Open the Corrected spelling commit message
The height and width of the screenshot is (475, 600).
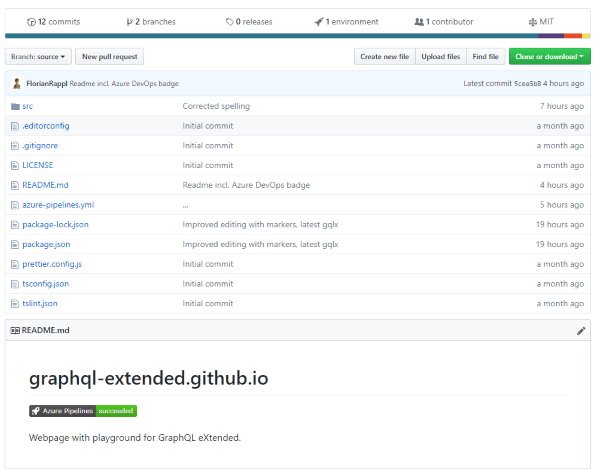[x=216, y=106]
